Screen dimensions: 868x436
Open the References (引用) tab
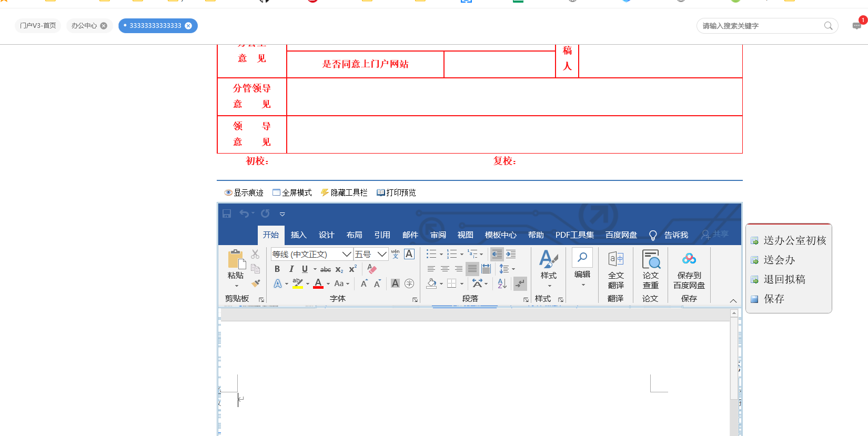coord(382,235)
